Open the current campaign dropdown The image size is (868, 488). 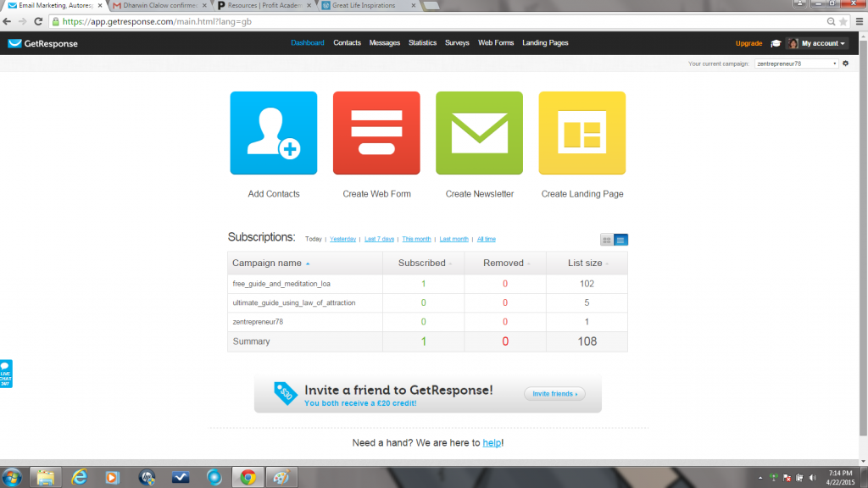pos(796,64)
